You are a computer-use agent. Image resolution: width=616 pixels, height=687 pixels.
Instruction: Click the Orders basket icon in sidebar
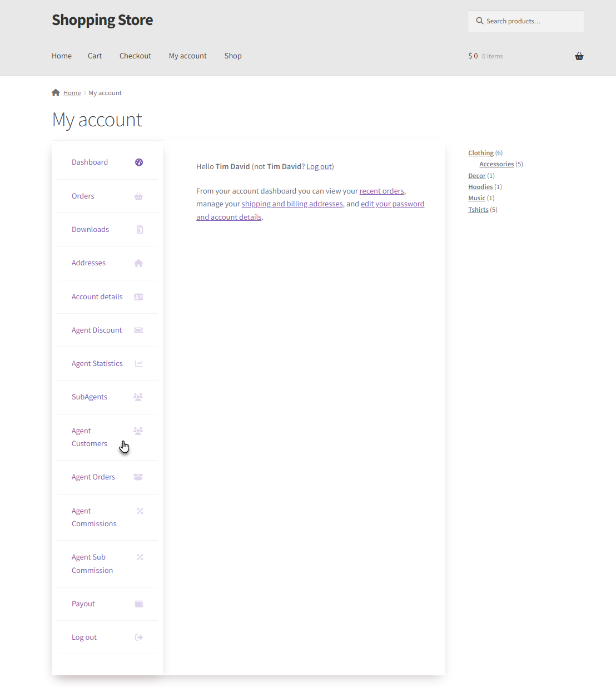pos(139,196)
